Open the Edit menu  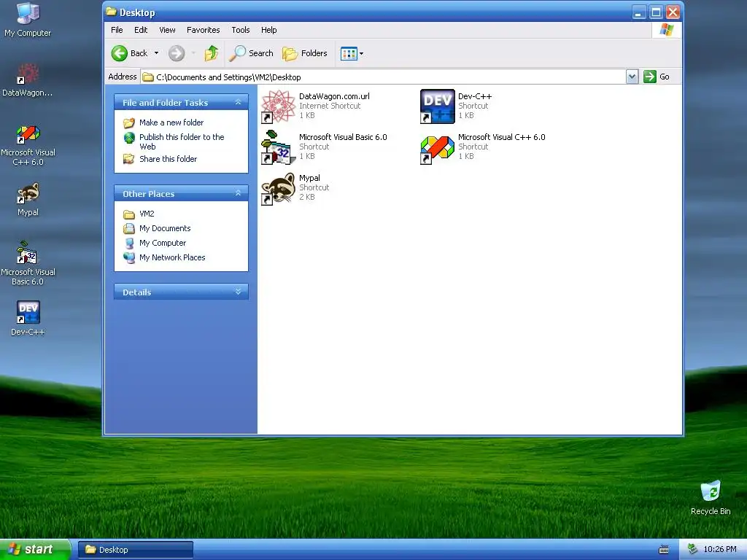pos(141,30)
